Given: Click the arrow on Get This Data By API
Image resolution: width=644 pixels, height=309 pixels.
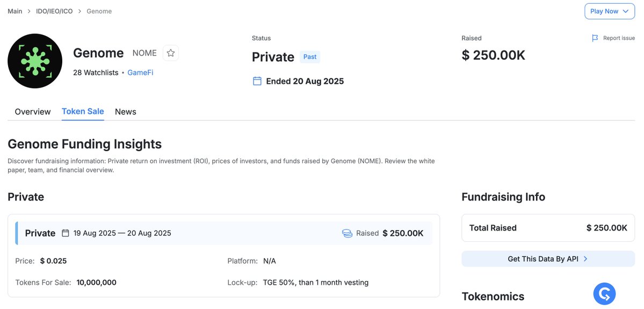Looking at the screenshot, I should (585, 259).
